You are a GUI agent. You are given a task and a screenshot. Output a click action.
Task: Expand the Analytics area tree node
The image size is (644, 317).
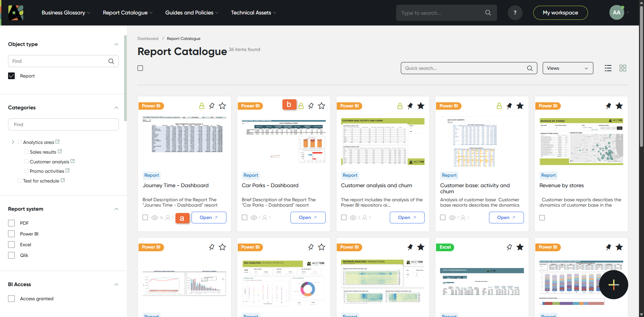(x=13, y=142)
